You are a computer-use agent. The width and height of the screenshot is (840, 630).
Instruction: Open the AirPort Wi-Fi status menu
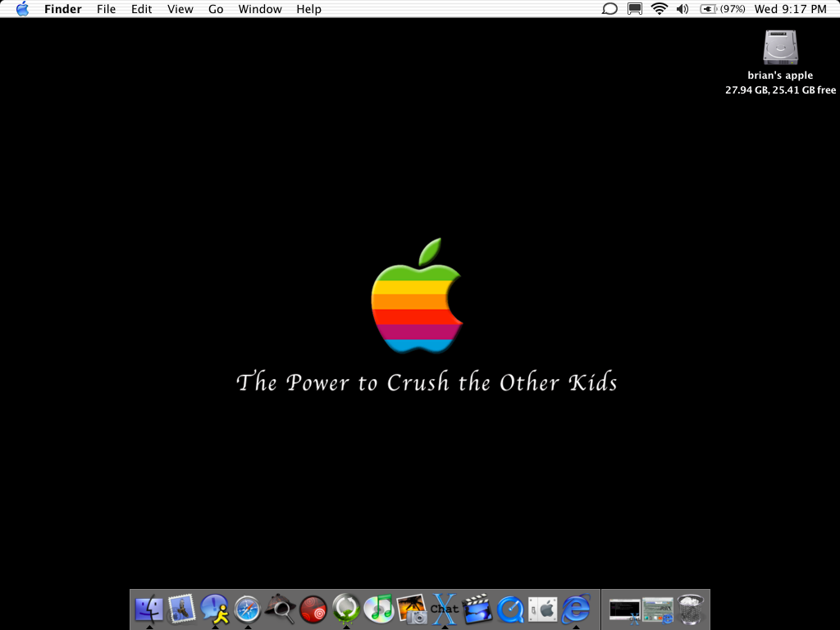(x=659, y=8)
